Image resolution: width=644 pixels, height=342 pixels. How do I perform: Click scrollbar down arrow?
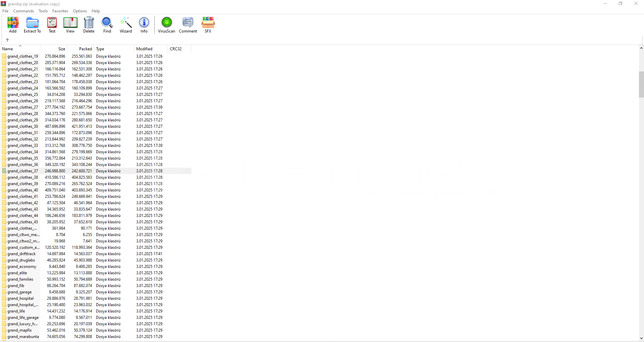pos(641,338)
